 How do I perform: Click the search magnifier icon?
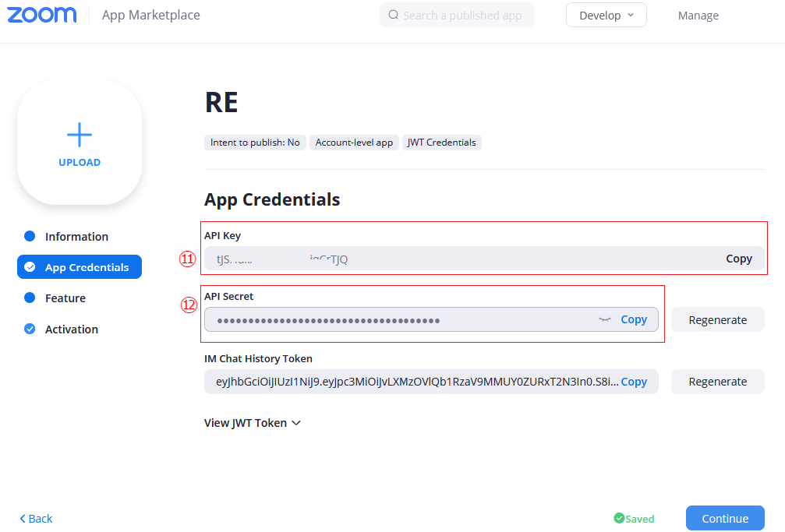393,15
